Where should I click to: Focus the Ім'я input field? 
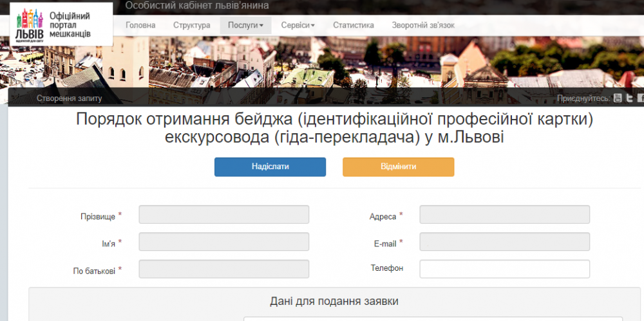(x=224, y=242)
